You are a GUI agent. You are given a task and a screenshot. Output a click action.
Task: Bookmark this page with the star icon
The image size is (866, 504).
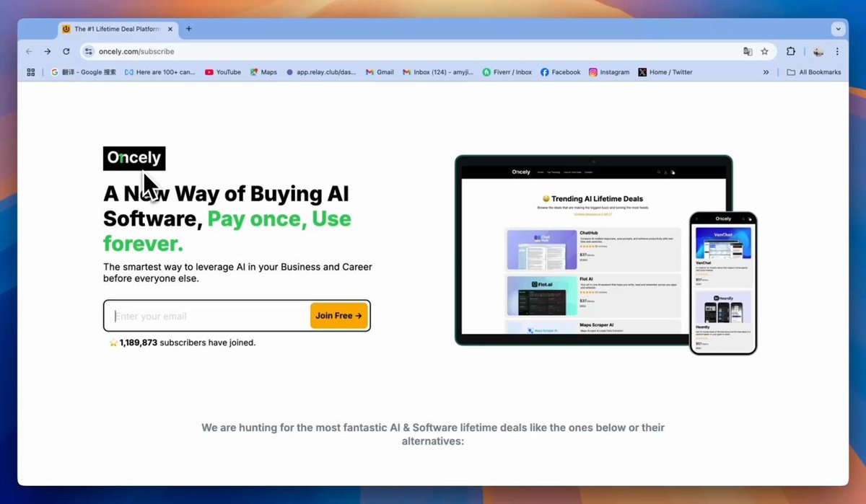click(765, 52)
